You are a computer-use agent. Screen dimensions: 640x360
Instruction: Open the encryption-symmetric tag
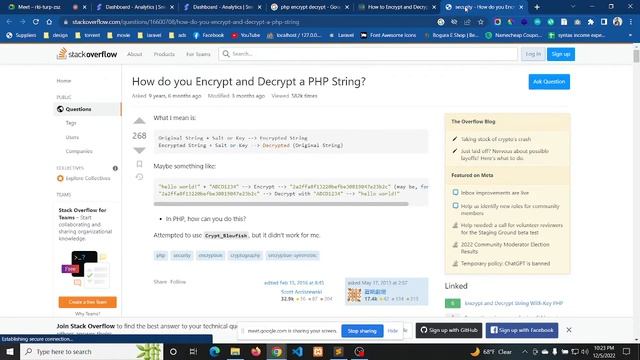[x=292, y=256]
